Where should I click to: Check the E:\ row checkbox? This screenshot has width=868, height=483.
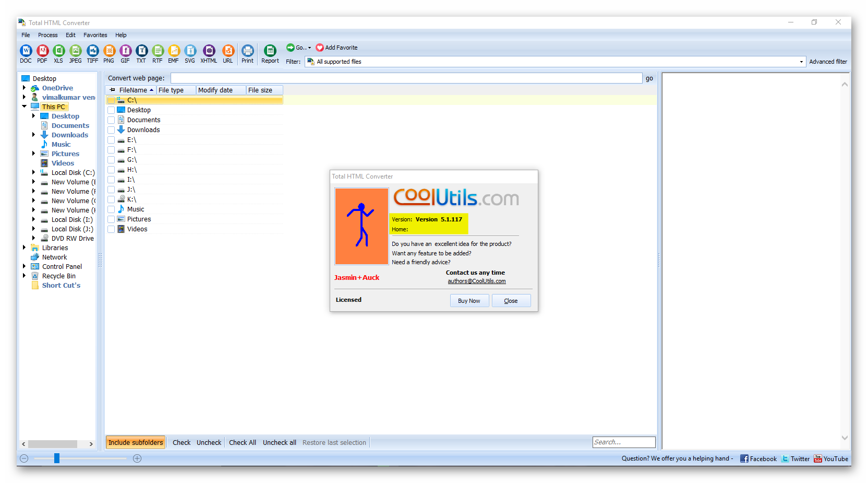tap(111, 140)
